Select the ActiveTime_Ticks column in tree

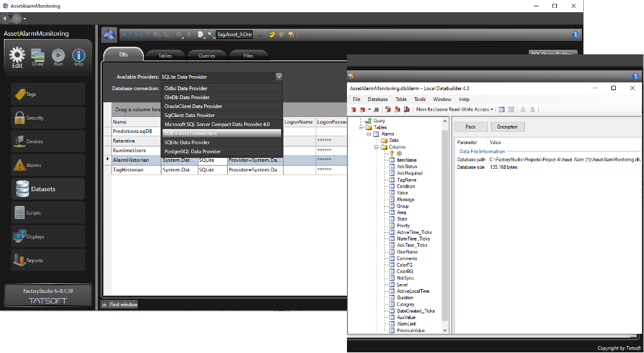[x=414, y=232]
